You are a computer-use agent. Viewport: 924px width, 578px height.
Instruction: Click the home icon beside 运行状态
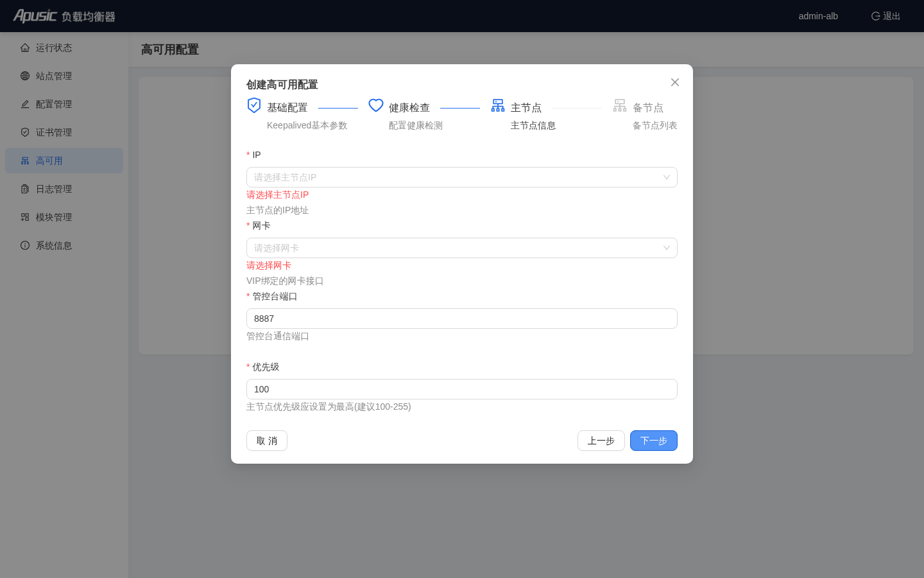(25, 48)
